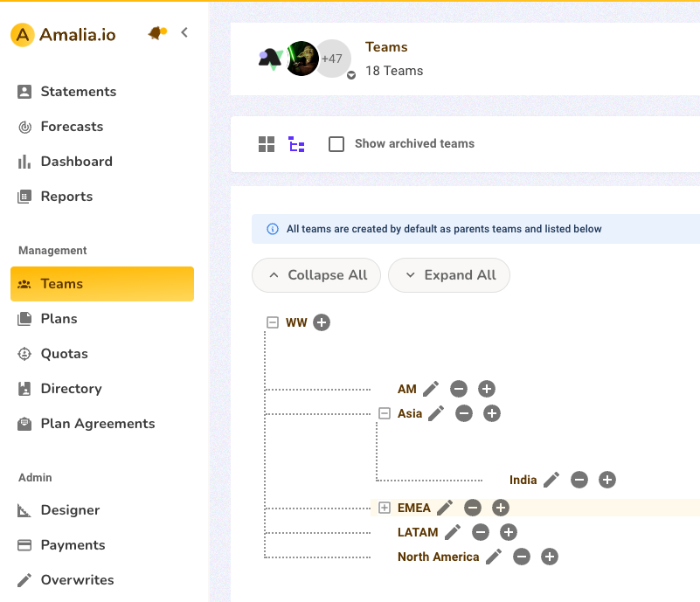Image resolution: width=700 pixels, height=602 pixels.
Task: Click the +47 members avatar badge
Action: pos(335,59)
